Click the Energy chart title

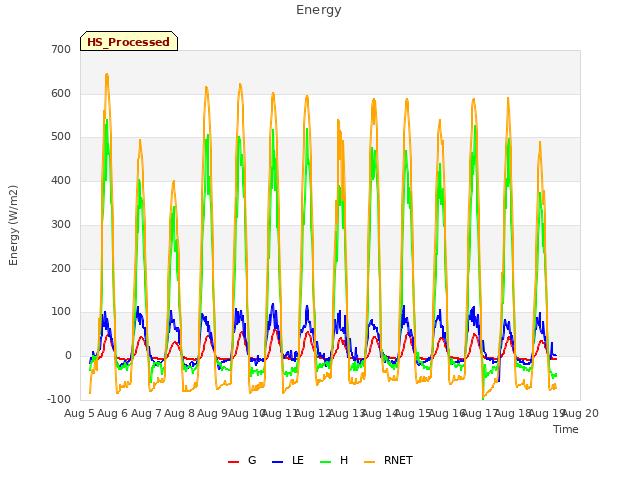pyautogui.click(x=318, y=10)
